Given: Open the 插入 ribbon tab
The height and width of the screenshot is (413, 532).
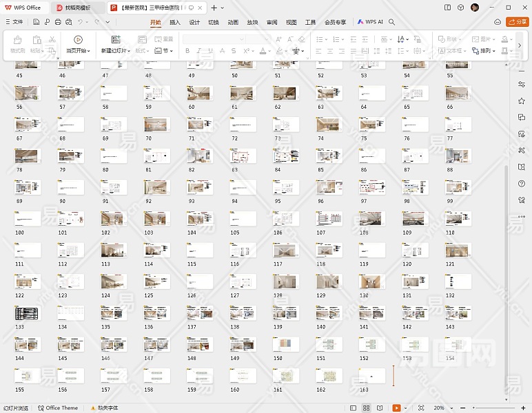Looking at the screenshot, I should tap(175, 22).
